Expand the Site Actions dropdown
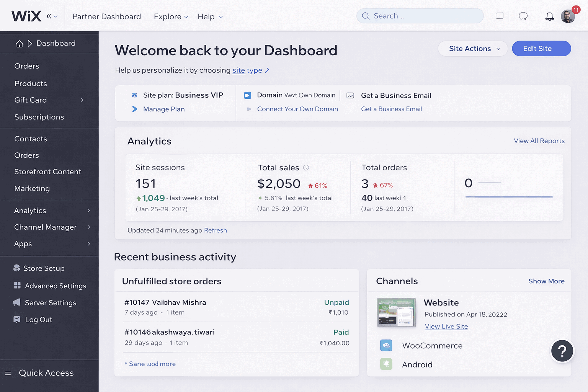The width and height of the screenshot is (588, 392). [472, 49]
